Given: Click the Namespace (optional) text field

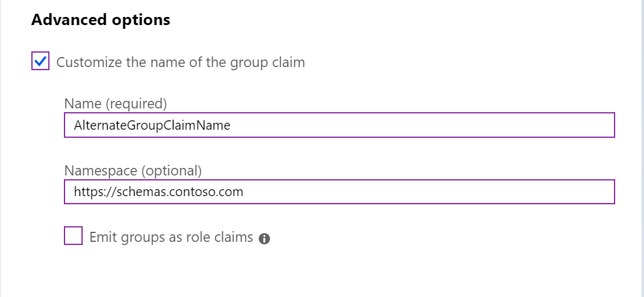Looking at the screenshot, I should tap(339, 192).
